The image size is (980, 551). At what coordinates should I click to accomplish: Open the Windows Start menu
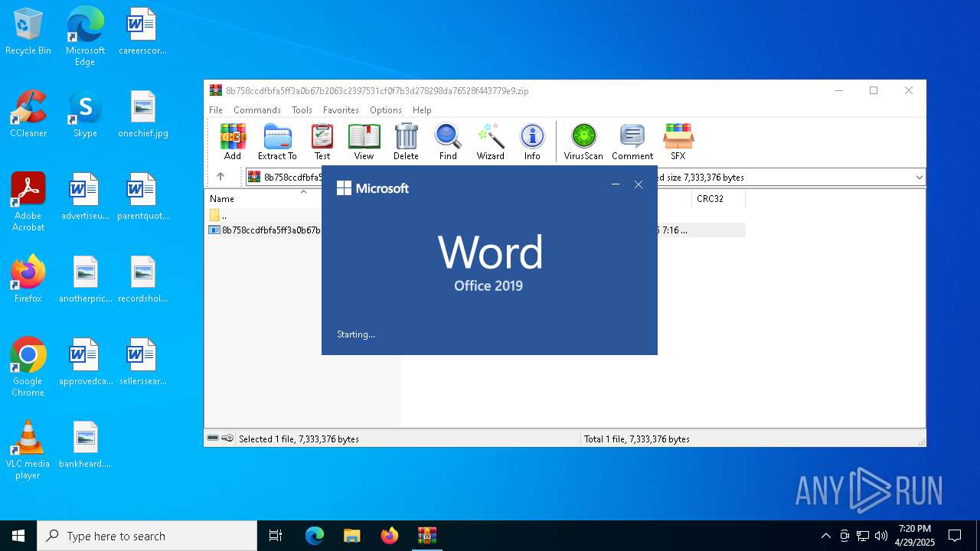[x=18, y=536]
